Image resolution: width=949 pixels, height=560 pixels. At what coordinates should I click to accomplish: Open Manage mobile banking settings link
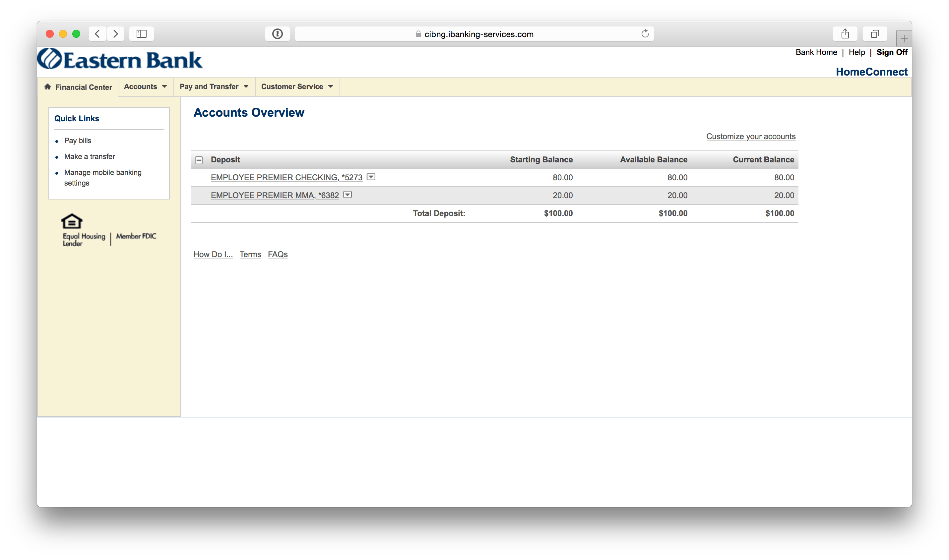(x=103, y=178)
